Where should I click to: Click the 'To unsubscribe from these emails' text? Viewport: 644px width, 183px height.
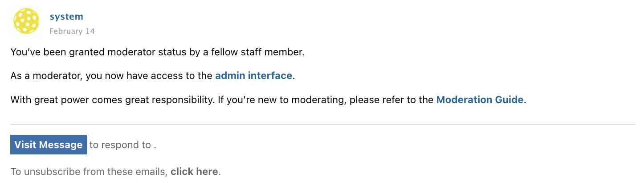coord(88,171)
